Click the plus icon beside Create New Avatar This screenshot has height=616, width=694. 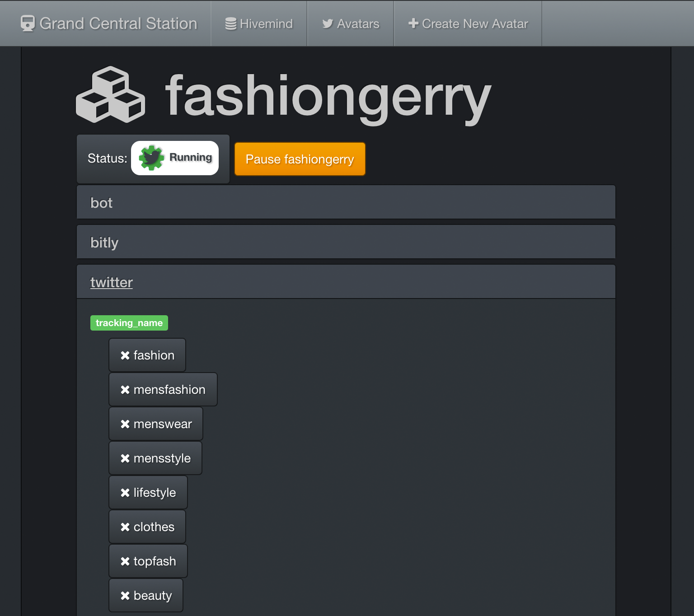click(413, 23)
